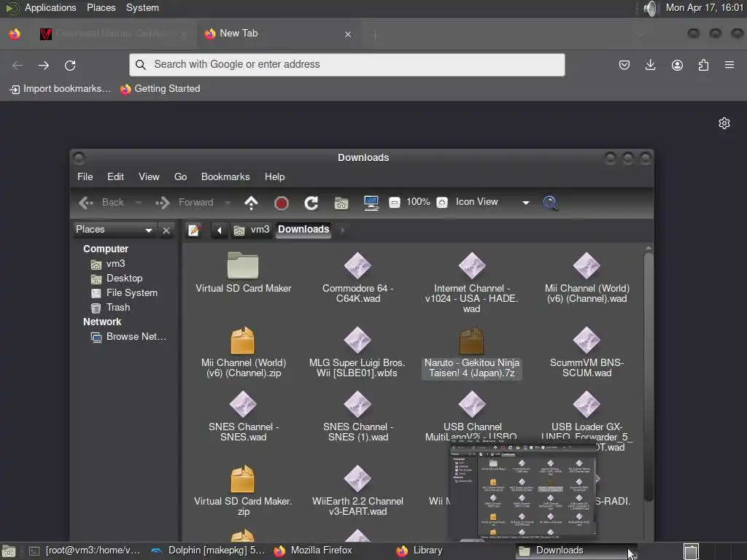Click the Back navigation button
Image resolution: width=747 pixels, height=560 pixels.
[101, 203]
